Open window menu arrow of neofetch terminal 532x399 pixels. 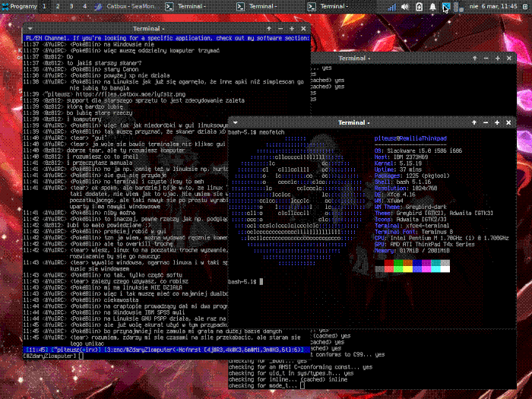pos(235,122)
